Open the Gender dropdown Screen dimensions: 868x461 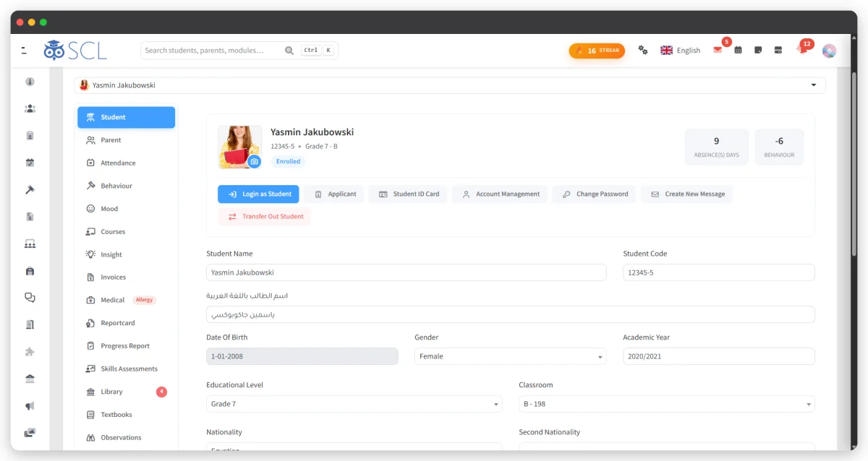[x=511, y=356]
